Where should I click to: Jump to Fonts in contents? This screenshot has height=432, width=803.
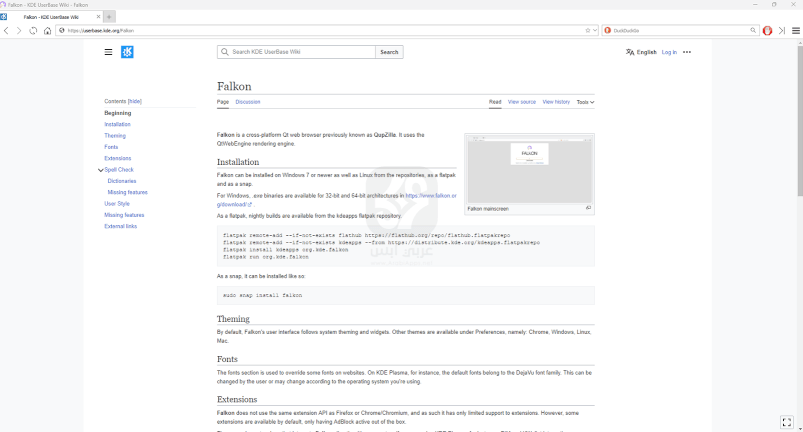[111, 147]
